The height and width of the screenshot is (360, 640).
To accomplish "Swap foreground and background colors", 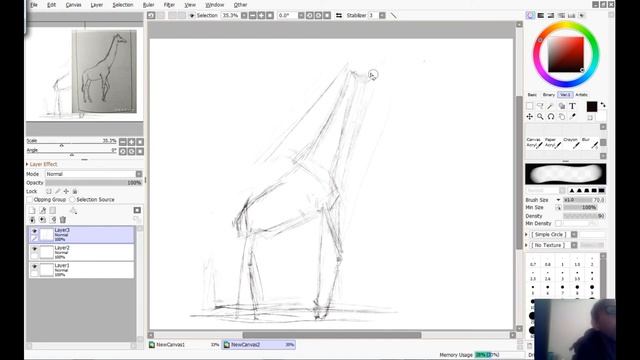I will 603,104.
